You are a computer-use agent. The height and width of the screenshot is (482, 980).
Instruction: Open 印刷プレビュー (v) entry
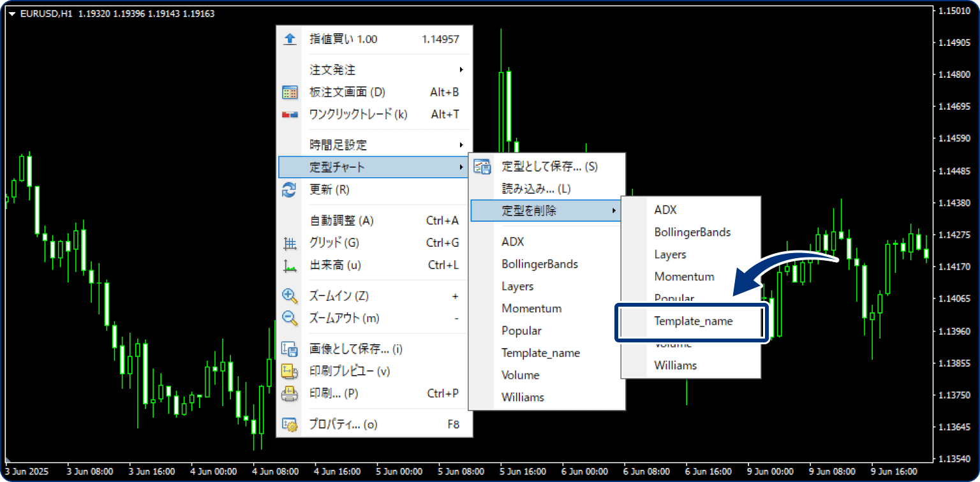[x=375, y=371]
